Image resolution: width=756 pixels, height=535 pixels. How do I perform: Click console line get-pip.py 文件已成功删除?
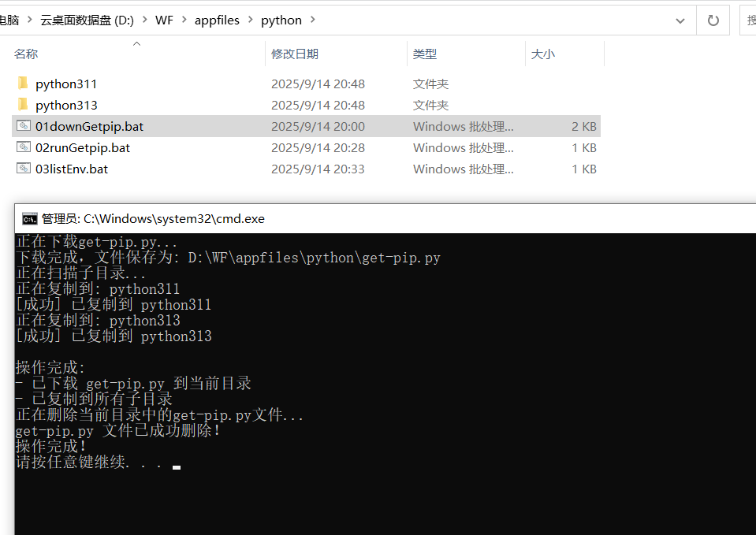(117, 430)
